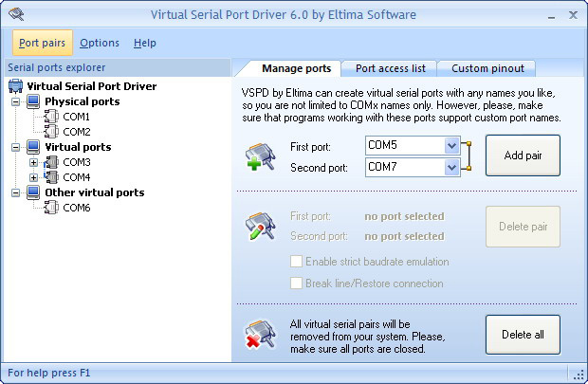
Task: Click the Physical ports computer icon
Action: coord(33,101)
